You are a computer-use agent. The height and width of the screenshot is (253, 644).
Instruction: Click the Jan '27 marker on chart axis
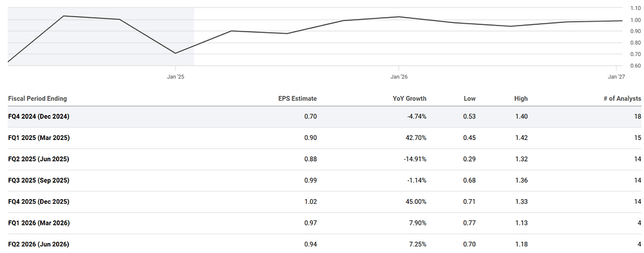[616, 77]
